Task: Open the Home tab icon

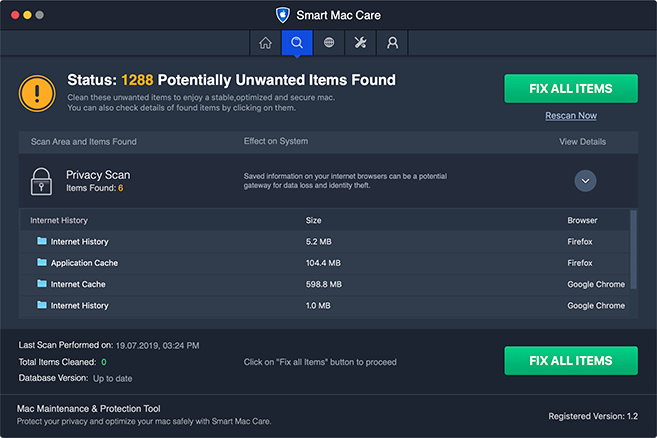Action: (265, 43)
